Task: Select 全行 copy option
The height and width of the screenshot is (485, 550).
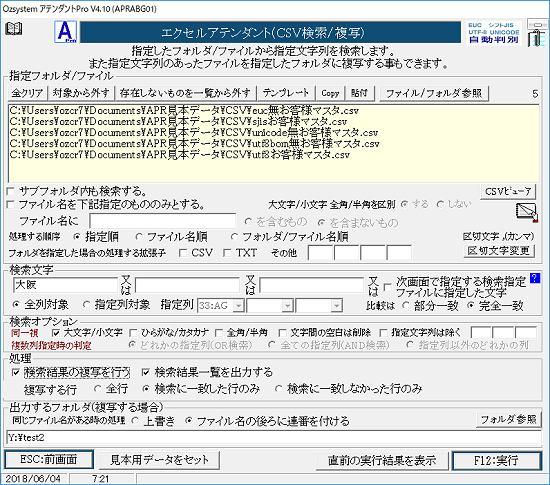Action: point(98,389)
